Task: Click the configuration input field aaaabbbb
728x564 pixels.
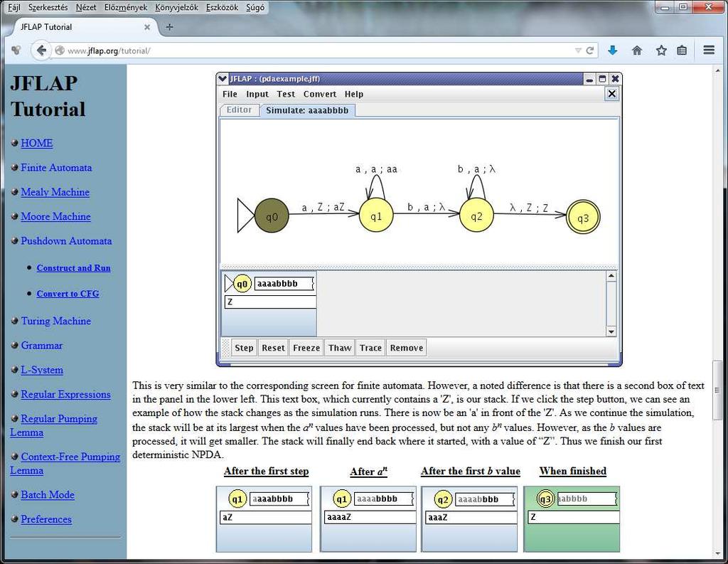Action: 284,283
